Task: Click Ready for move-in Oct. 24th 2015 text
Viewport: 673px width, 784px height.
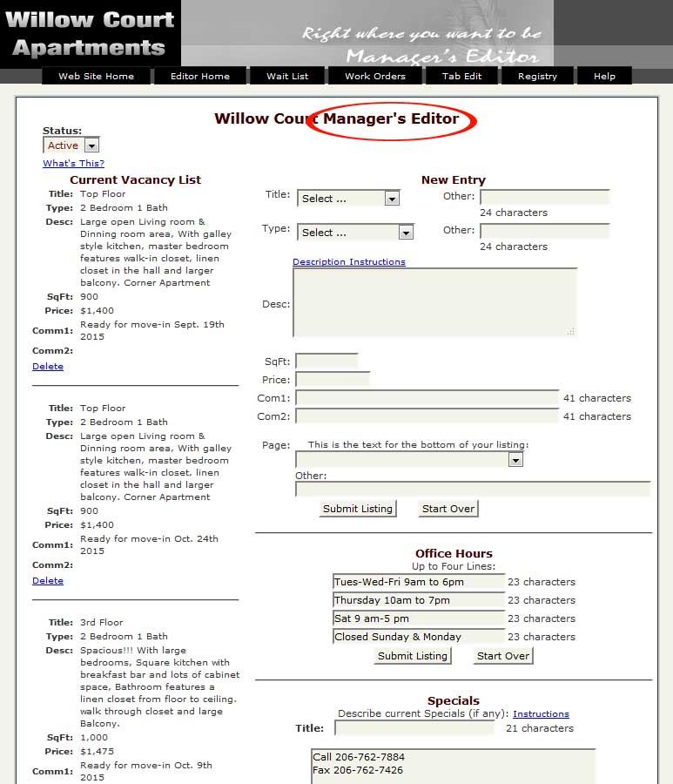Action: pyautogui.click(x=150, y=544)
